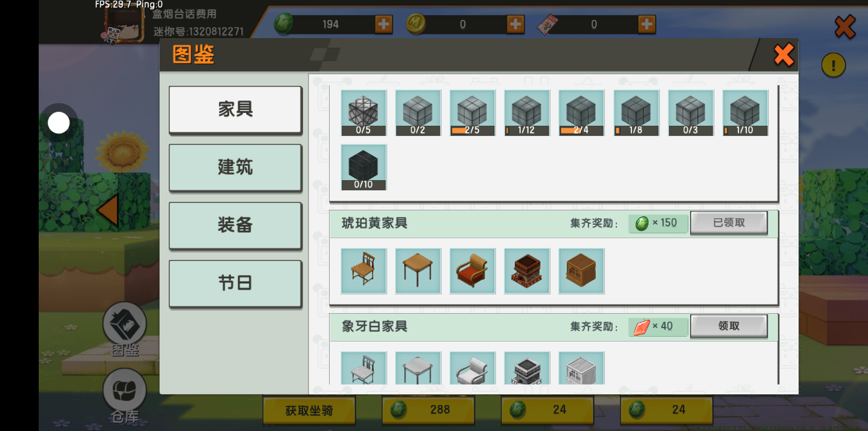This screenshot has width=868, height=431.
Task: Tap the 图鉴 book icon at left
Action: (x=125, y=329)
